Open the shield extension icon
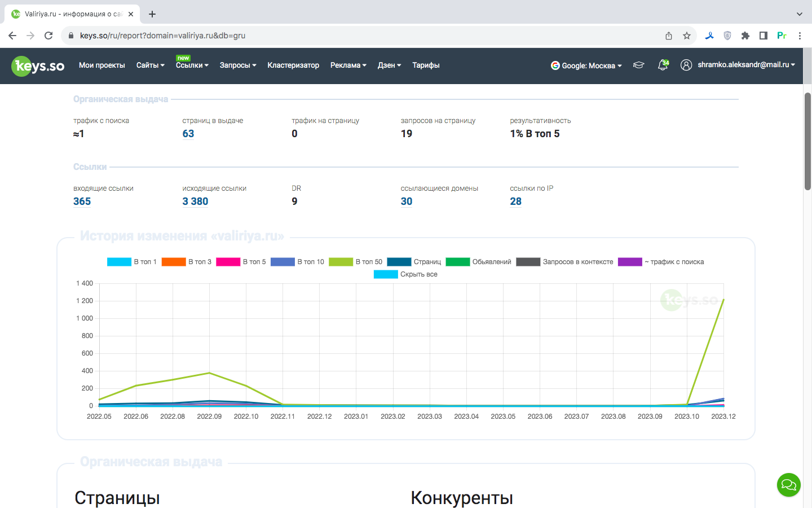This screenshot has width=812, height=508. (x=727, y=36)
